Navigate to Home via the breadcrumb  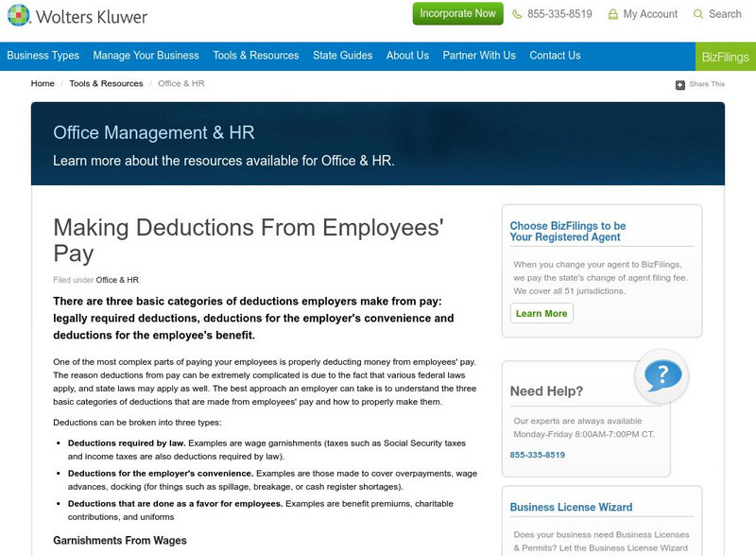click(42, 83)
